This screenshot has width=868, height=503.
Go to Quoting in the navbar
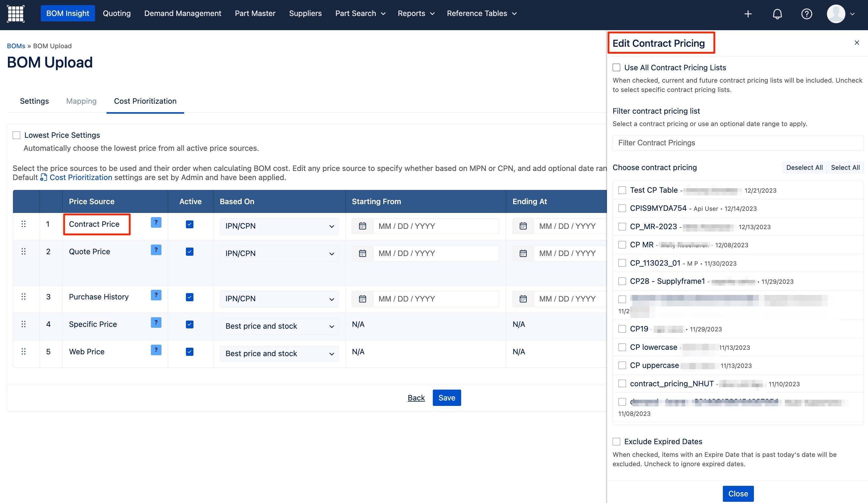click(116, 13)
